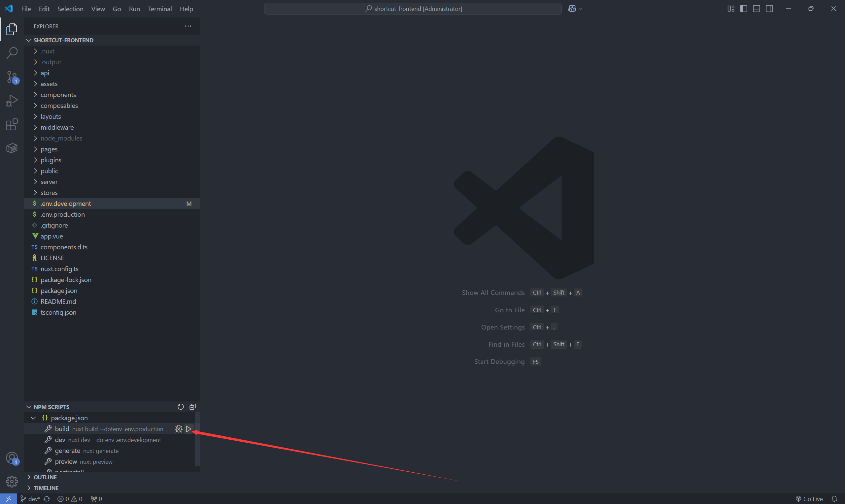Expand the components folder
845x504 pixels.
112,94
